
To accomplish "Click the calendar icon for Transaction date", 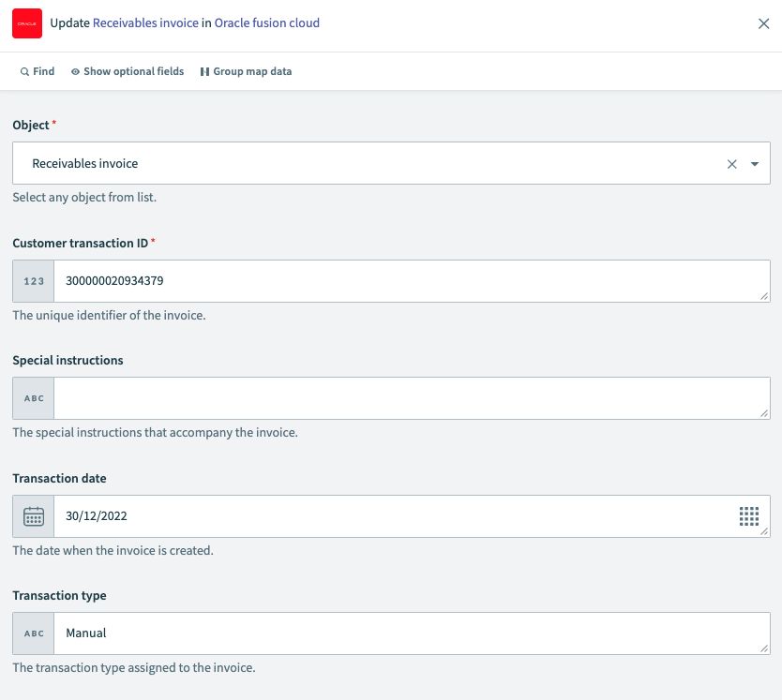I will pyautogui.click(x=34, y=516).
